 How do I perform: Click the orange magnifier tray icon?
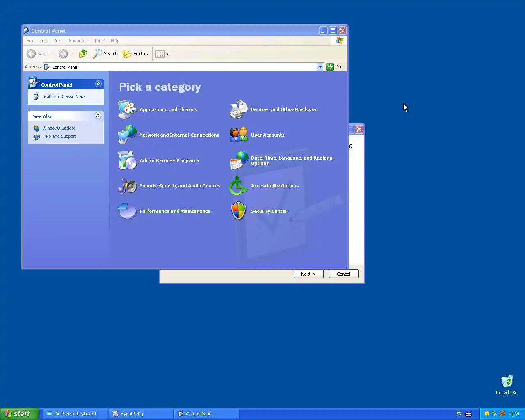tap(502, 414)
